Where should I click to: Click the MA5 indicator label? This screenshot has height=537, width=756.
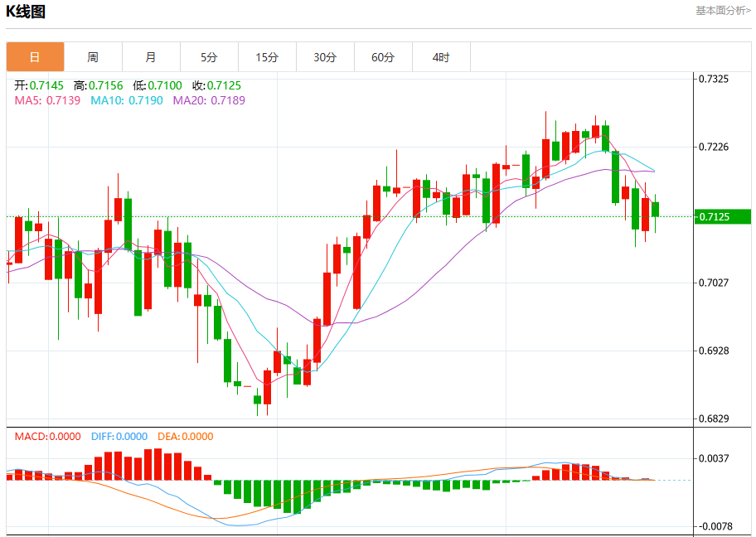tap(47, 100)
